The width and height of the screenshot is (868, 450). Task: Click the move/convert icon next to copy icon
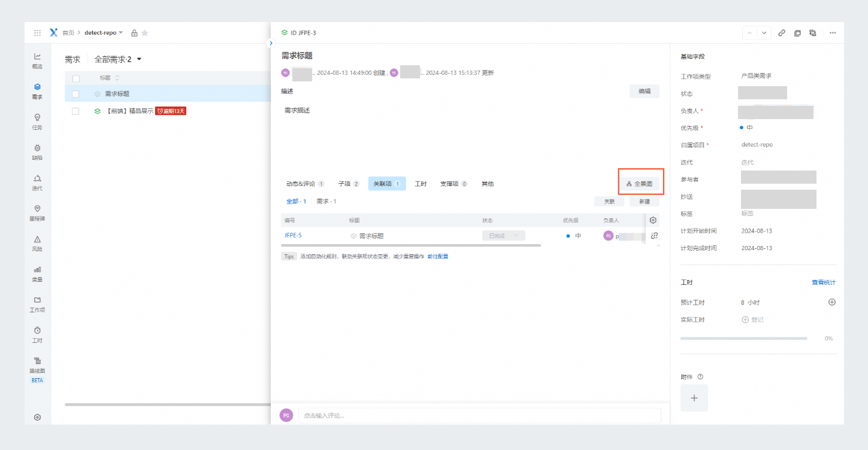tap(812, 33)
